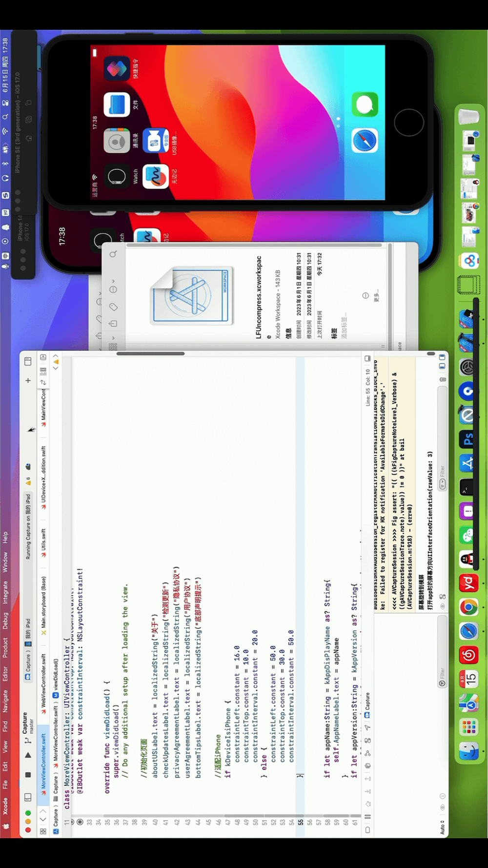Click the Xcode Run (play) button
This screenshot has height=868, width=488.
pyautogui.click(x=28, y=755)
